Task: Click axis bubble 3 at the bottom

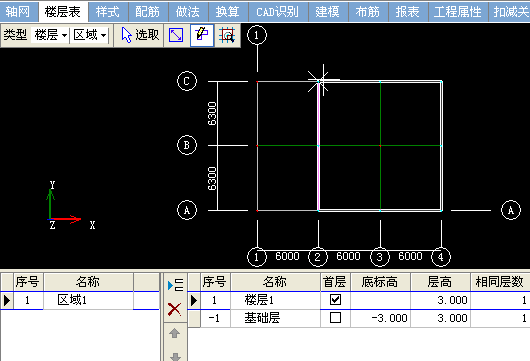Action: [380, 257]
